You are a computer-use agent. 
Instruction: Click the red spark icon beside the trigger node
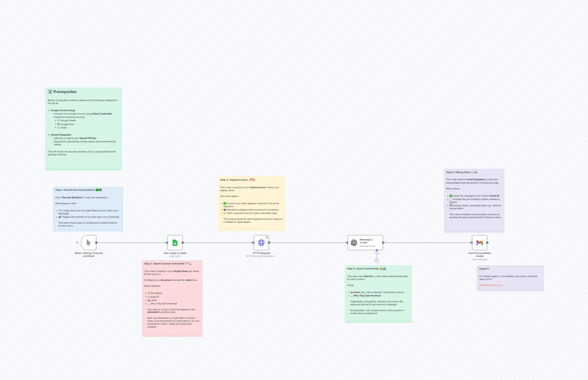click(77, 243)
